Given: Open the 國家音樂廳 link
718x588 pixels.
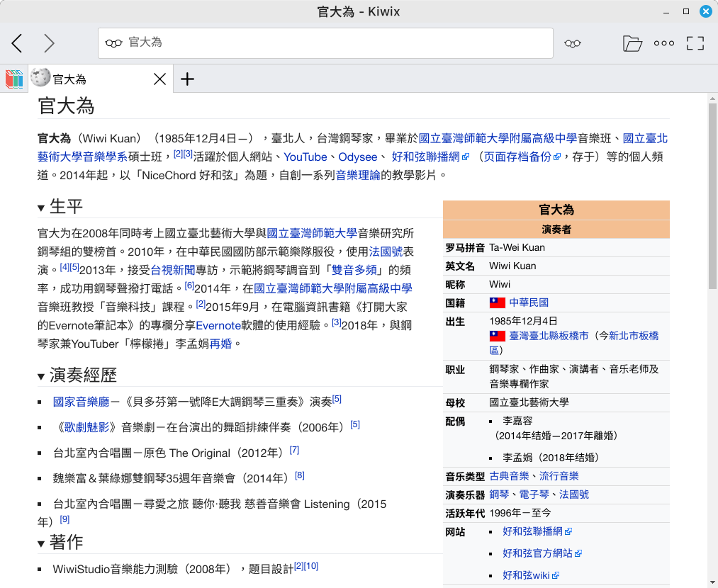Looking at the screenshot, I should pos(81,402).
